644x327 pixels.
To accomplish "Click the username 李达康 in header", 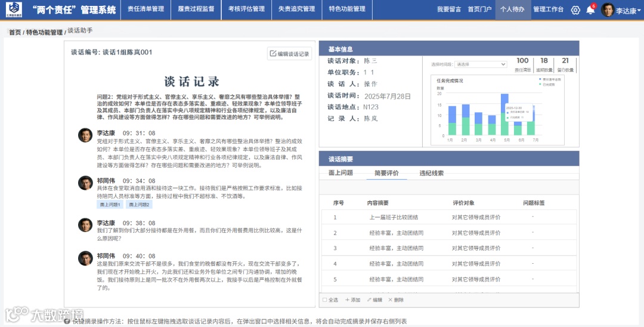I will coord(626,11).
